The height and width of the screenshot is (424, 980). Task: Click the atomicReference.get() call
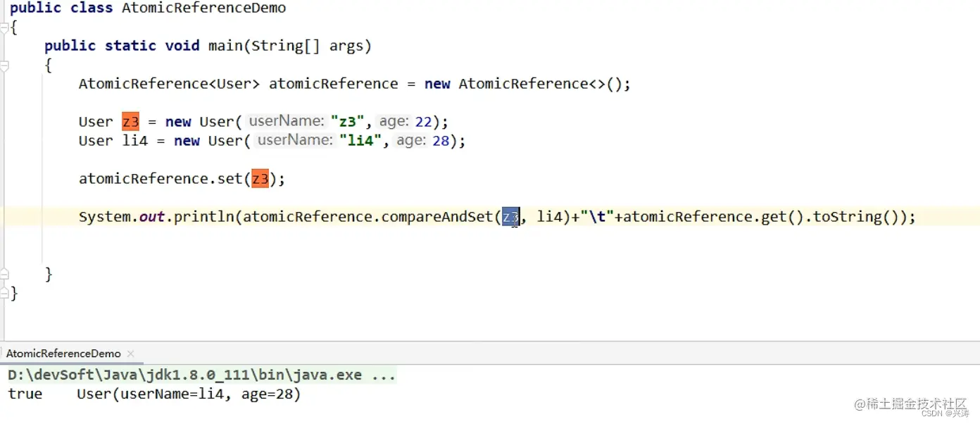(x=714, y=217)
